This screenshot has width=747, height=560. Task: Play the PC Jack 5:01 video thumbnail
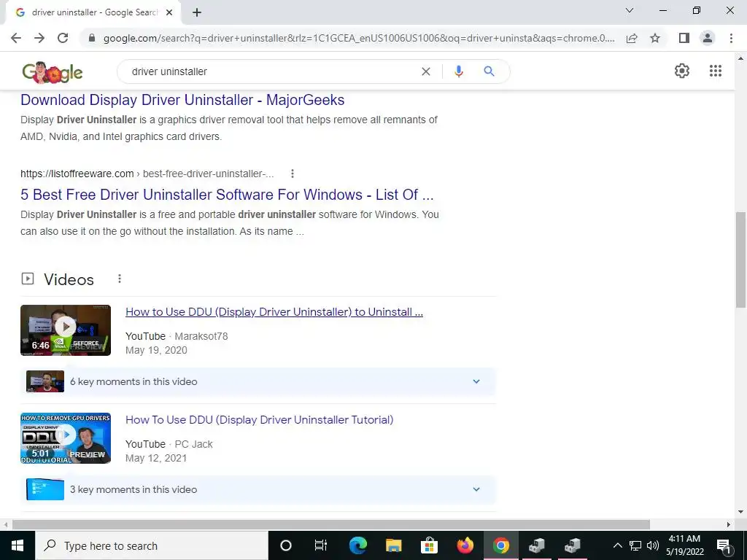[66, 438]
